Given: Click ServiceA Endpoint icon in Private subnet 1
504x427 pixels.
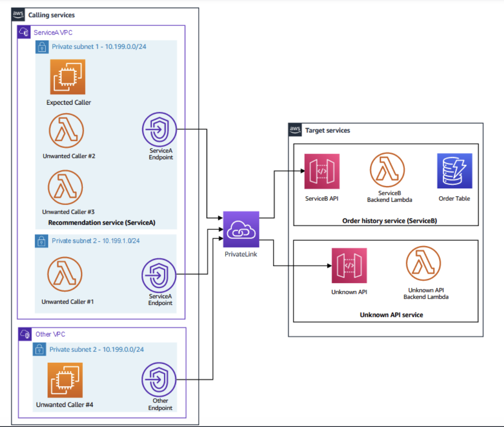Looking at the screenshot, I should pyautogui.click(x=159, y=129).
